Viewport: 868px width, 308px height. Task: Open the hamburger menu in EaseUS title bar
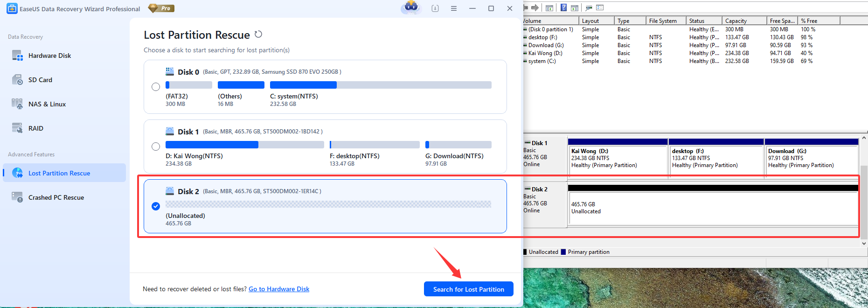pyautogui.click(x=453, y=8)
